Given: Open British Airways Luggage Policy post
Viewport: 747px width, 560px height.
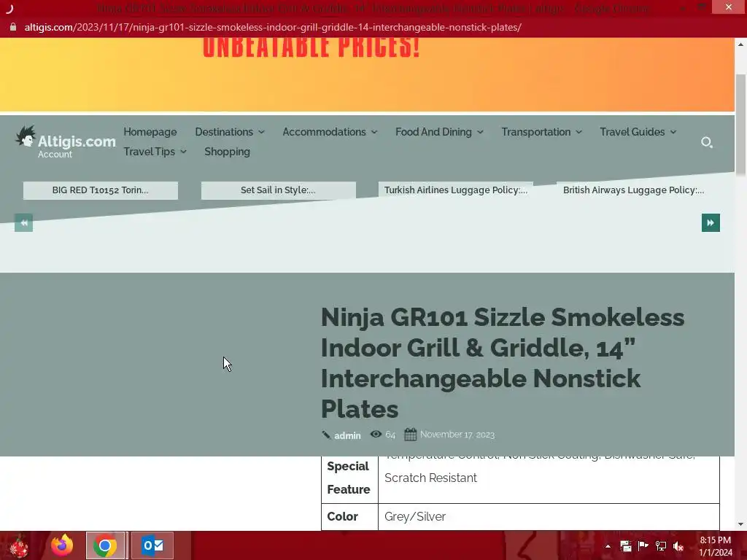Looking at the screenshot, I should point(634,190).
